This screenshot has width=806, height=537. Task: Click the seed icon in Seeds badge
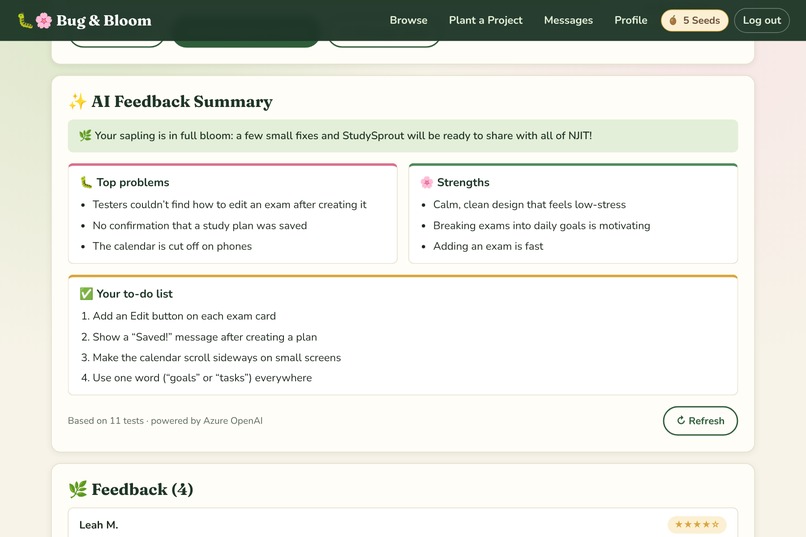(673, 21)
